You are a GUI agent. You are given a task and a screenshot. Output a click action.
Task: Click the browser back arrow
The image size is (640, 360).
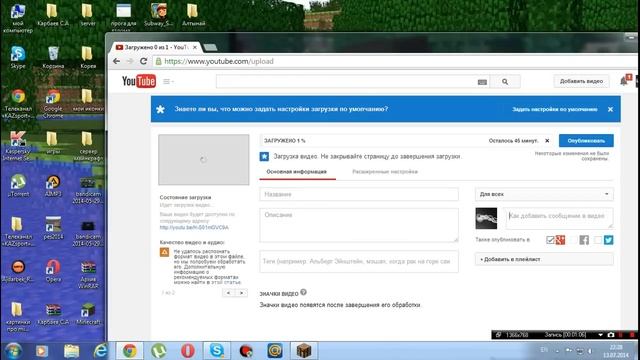(117, 61)
